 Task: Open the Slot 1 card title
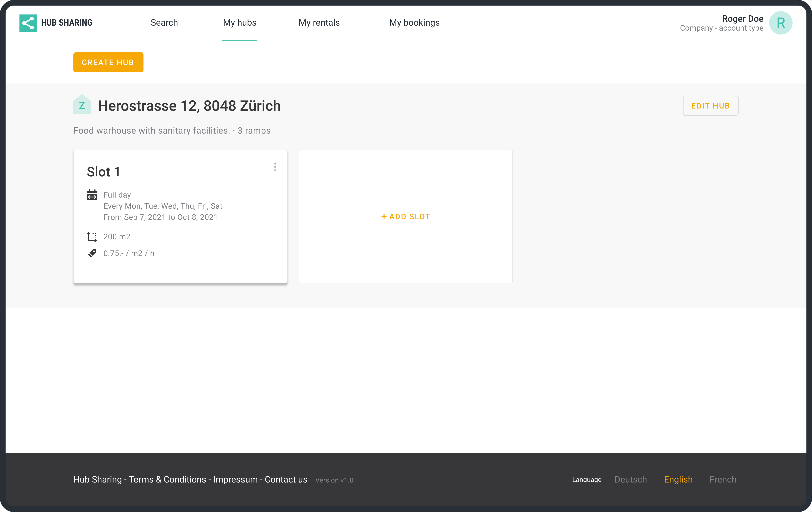point(103,172)
